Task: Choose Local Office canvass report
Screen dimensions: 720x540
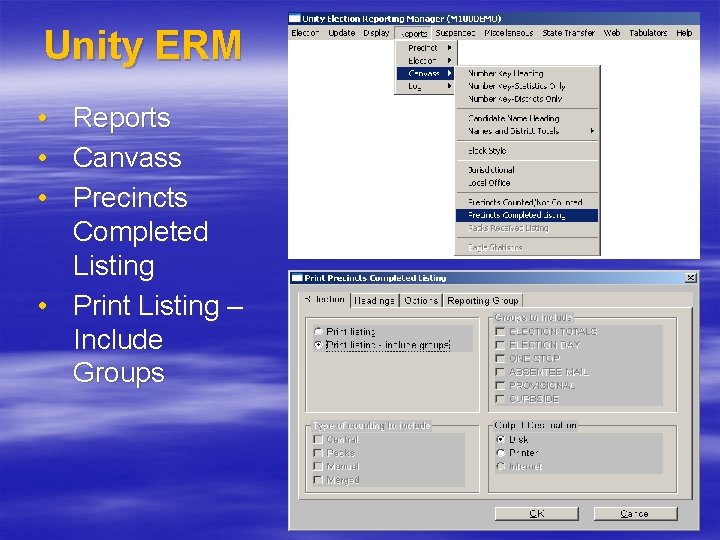Action: tap(527, 183)
